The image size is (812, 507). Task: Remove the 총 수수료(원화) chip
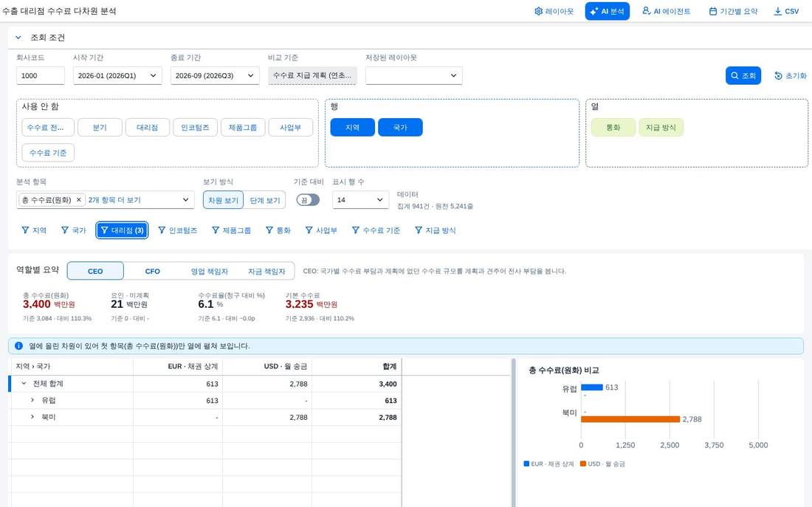click(79, 200)
